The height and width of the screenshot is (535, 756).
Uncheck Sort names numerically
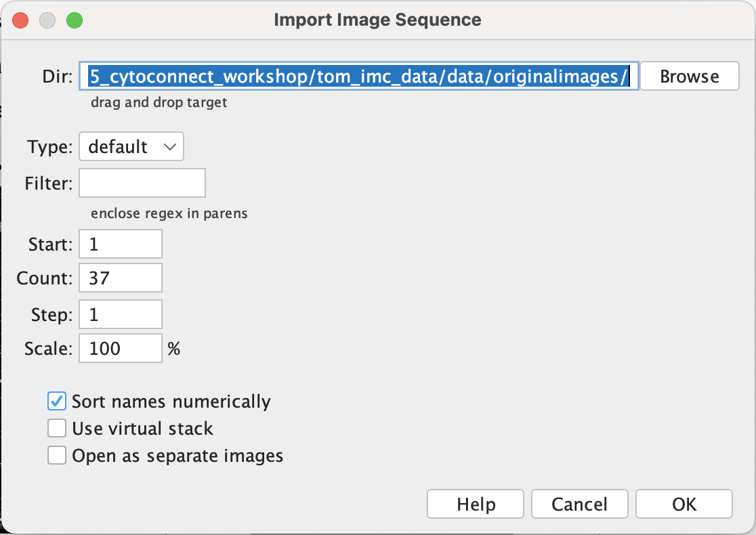(x=56, y=402)
